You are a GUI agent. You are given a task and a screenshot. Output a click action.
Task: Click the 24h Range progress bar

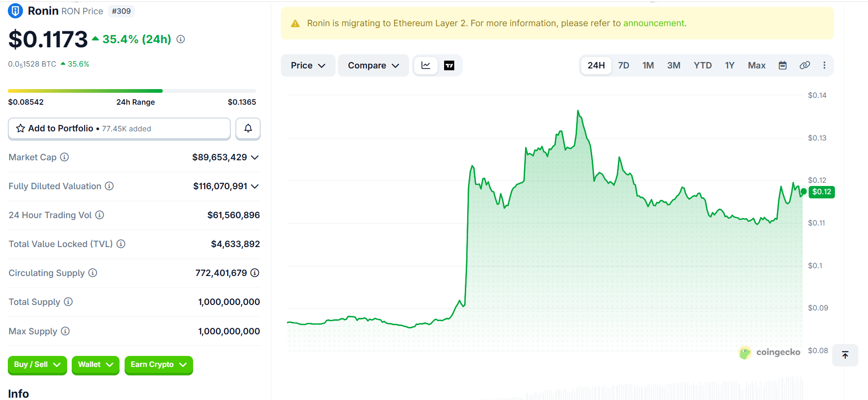point(132,91)
